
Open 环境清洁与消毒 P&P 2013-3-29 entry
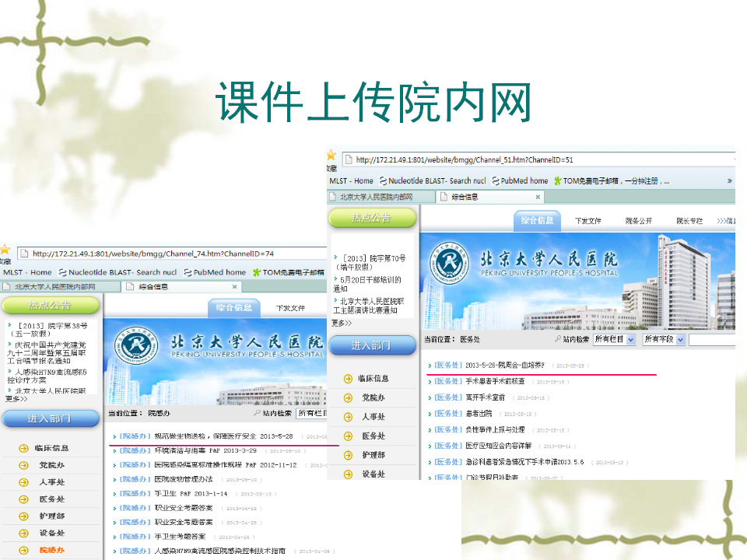click(205, 450)
